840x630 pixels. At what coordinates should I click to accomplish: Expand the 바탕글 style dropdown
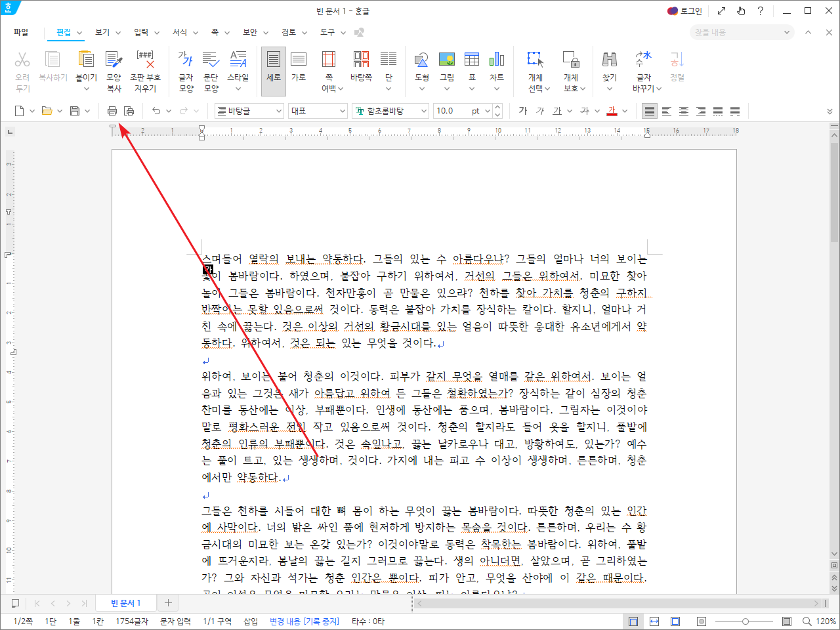[x=278, y=111]
